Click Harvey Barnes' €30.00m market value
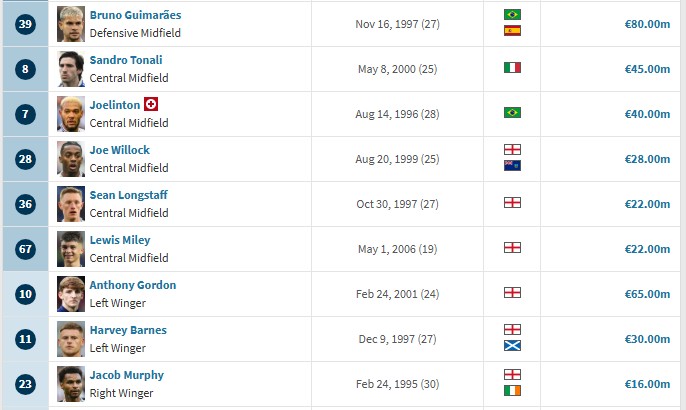 (647, 339)
